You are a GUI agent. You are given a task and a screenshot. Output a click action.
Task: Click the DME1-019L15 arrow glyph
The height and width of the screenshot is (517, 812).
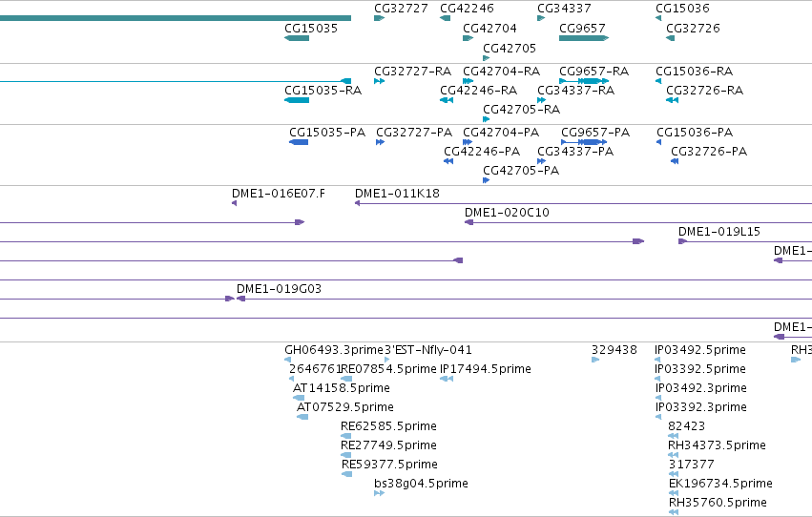coord(682,241)
